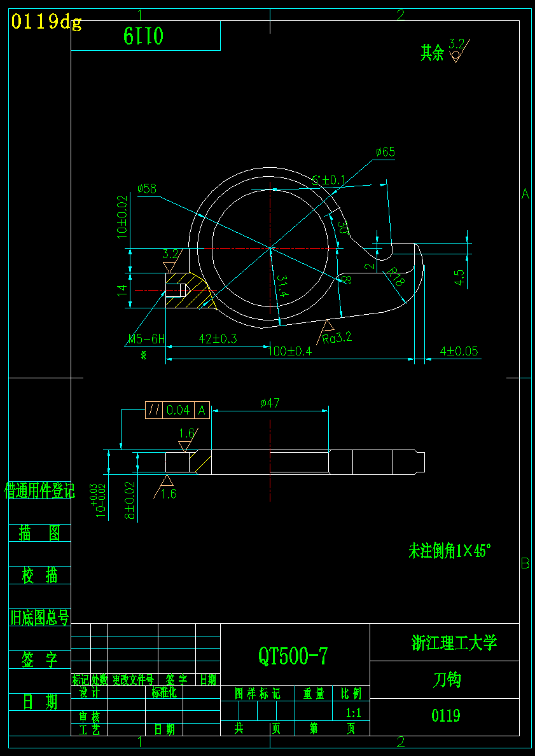The width and height of the screenshot is (535, 756).
Task: Select the M5-6H thread callout
Action: tap(147, 339)
